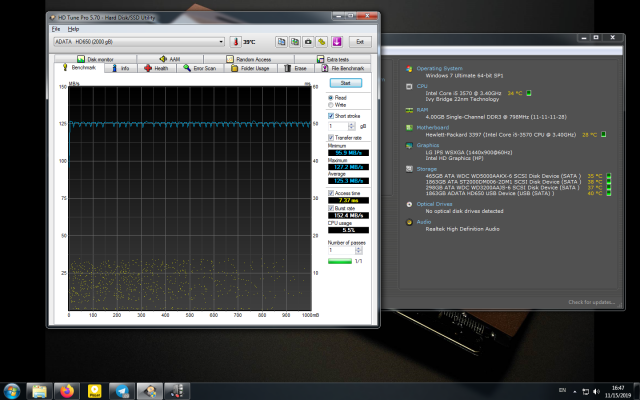Uncheck the Transfer rate checkbox
Image resolution: width=640 pixels, height=400 pixels.
point(332,138)
